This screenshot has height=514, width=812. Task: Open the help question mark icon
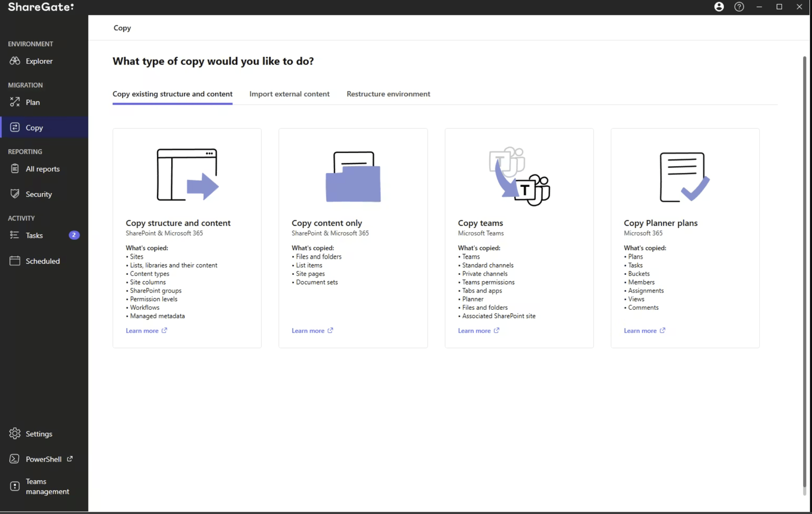739,7
